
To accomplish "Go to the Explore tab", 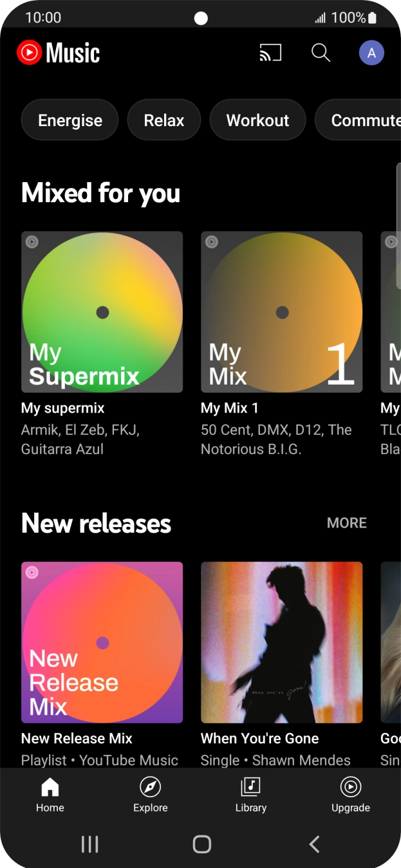I will 150,795.
